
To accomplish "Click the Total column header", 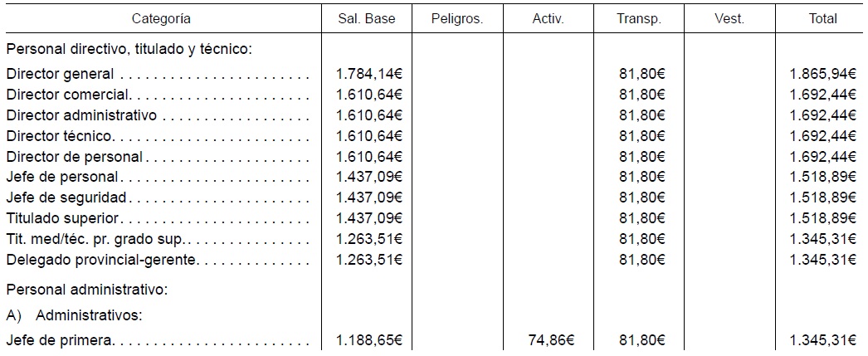I will pyautogui.click(x=822, y=19).
